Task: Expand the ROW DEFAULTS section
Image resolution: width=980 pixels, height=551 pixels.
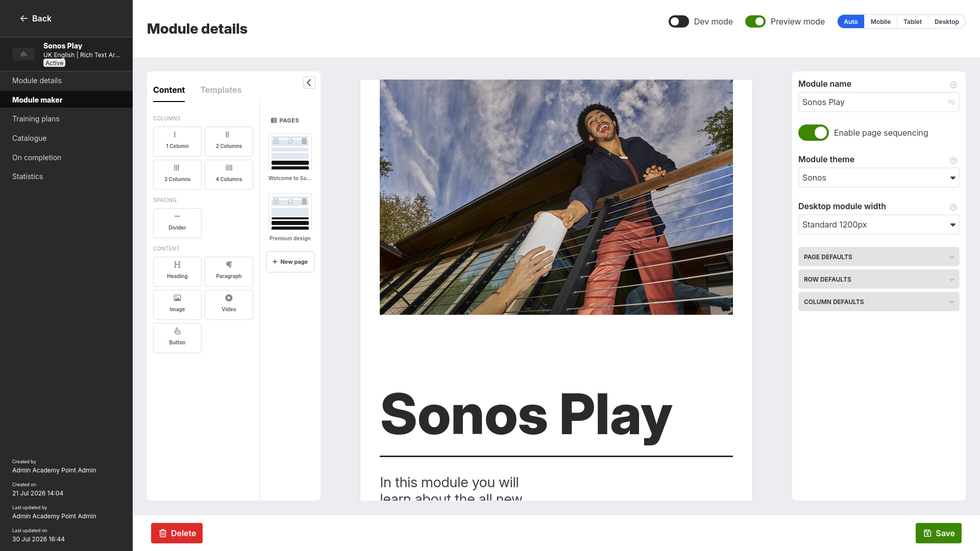Action: coord(878,279)
